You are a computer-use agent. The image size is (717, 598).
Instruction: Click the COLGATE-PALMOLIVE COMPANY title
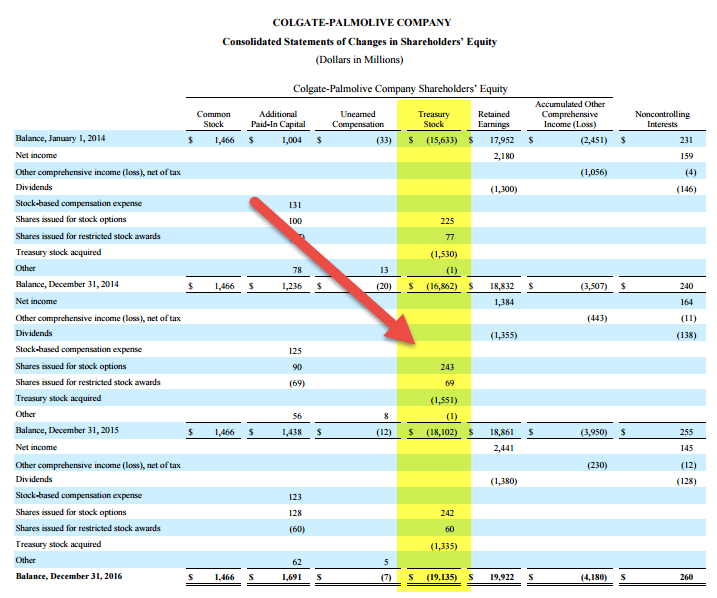[362, 22]
